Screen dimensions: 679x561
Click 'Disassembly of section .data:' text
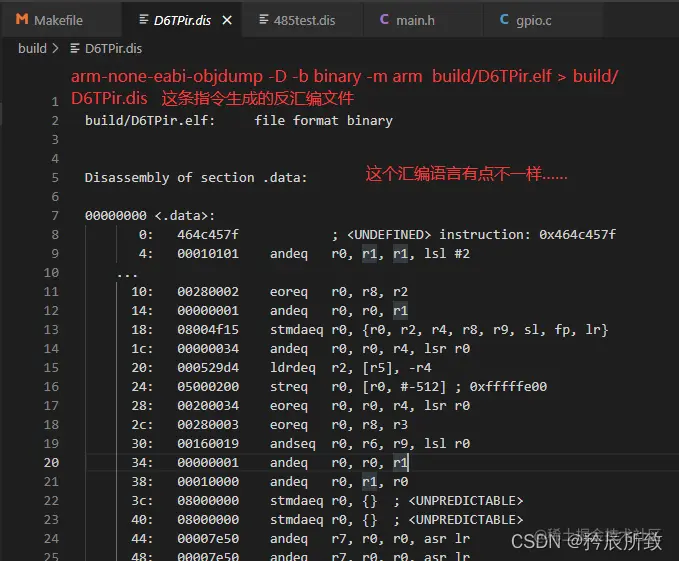pos(196,177)
